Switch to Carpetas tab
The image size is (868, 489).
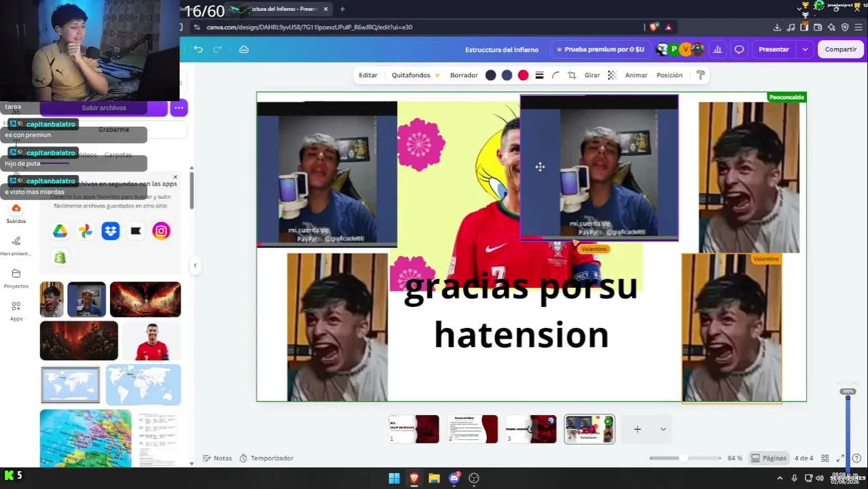(118, 155)
